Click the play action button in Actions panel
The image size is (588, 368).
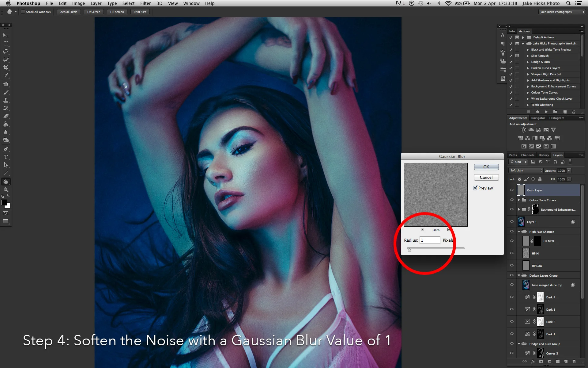click(x=546, y=112)
